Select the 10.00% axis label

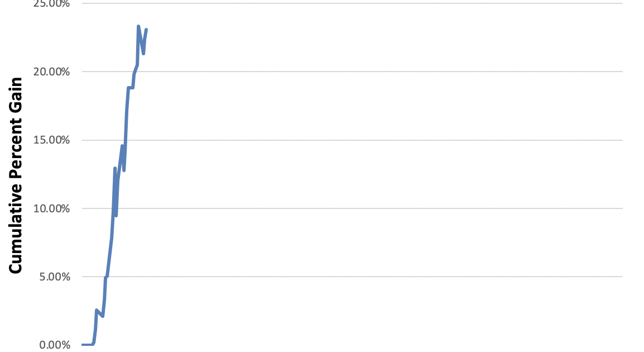pyautogui.click(x=52, y=208)
